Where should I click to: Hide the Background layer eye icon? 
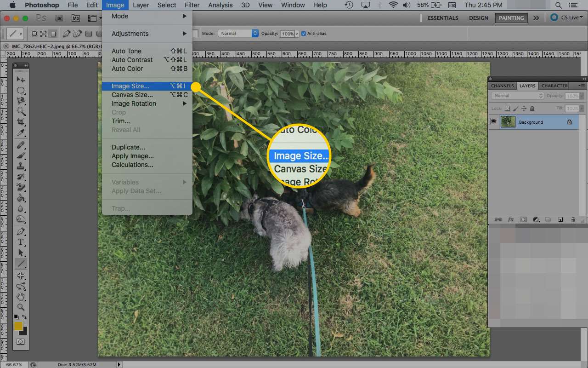tap(493, 122)
